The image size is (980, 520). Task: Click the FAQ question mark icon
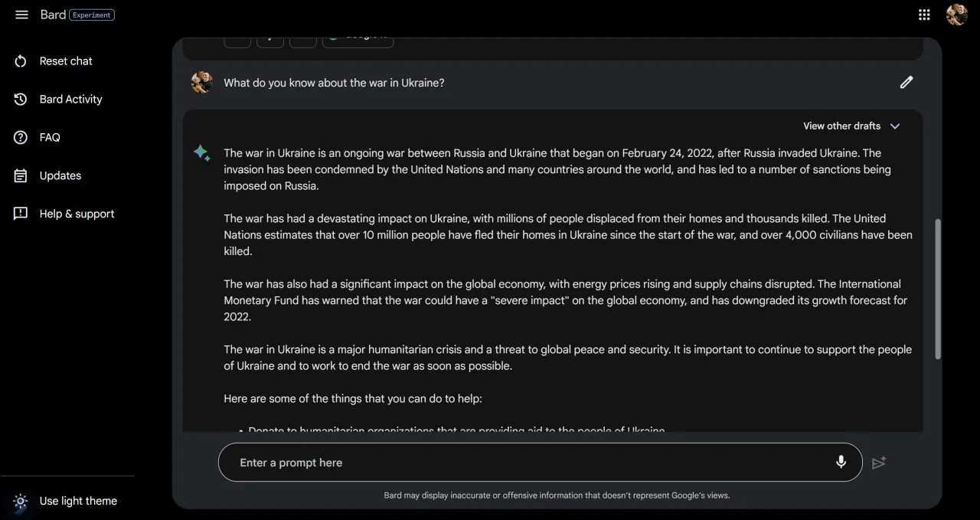tap(21, 138)
